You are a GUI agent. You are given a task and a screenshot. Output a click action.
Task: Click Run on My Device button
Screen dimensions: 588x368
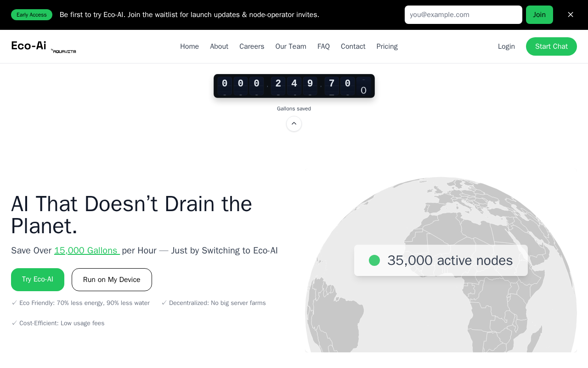112,280
